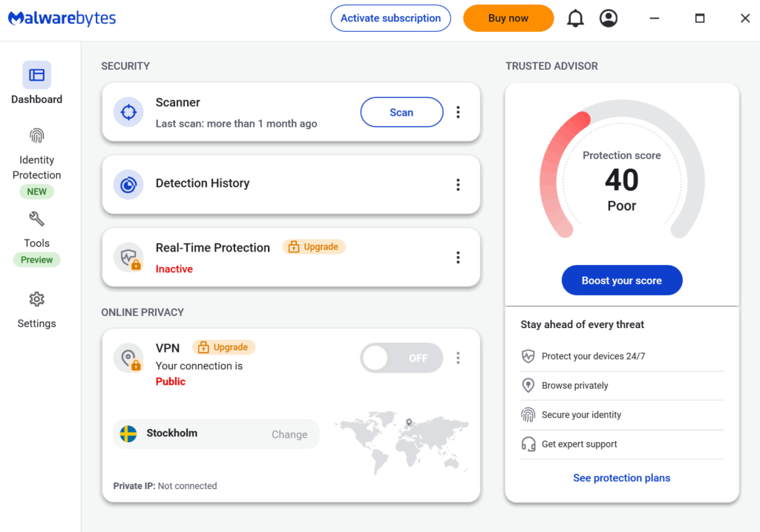The width and height of the screenshot is (760, 532).
Task: Open the Tools wrench icon
Action: [x=36, y=219]
